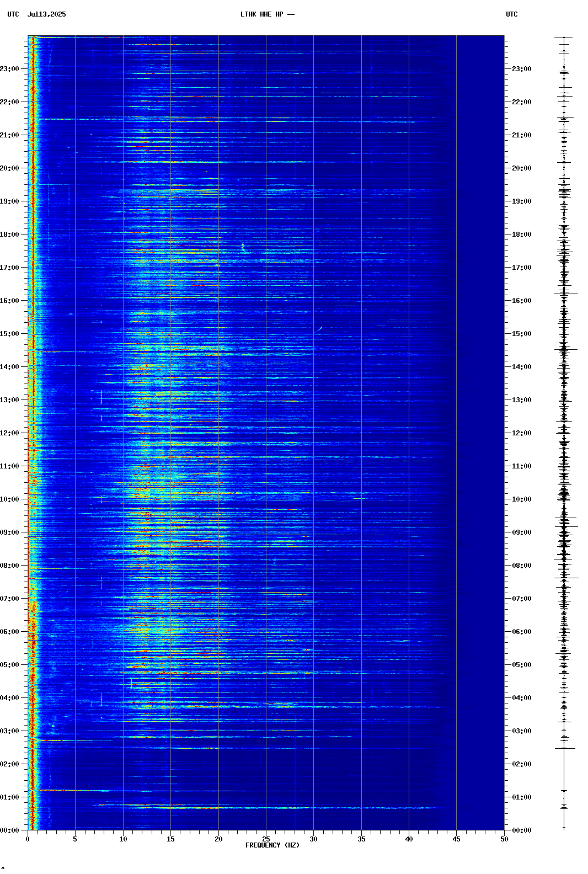This screenshot has height=874, width=588.
Task: Click the 5 Hz frequency tick label
Action: (x=75, y=839)
